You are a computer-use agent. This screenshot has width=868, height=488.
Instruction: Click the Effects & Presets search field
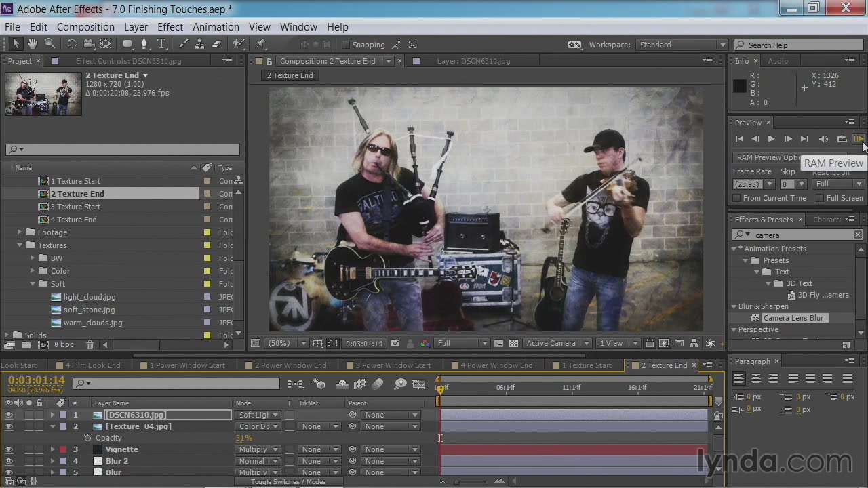click(x=799, y=235)
